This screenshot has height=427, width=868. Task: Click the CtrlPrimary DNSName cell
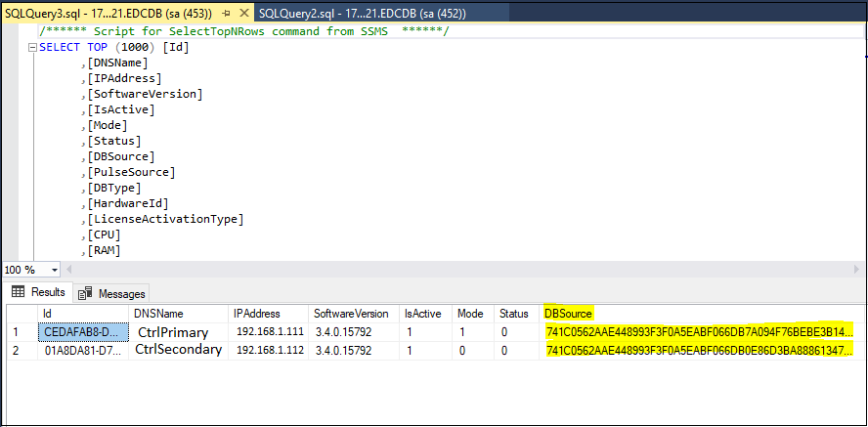click(172, 331)
